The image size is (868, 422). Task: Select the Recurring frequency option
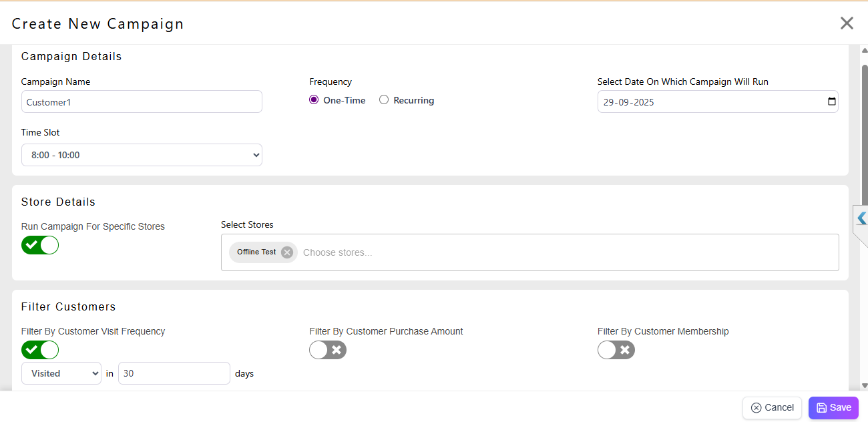(384, 100)
